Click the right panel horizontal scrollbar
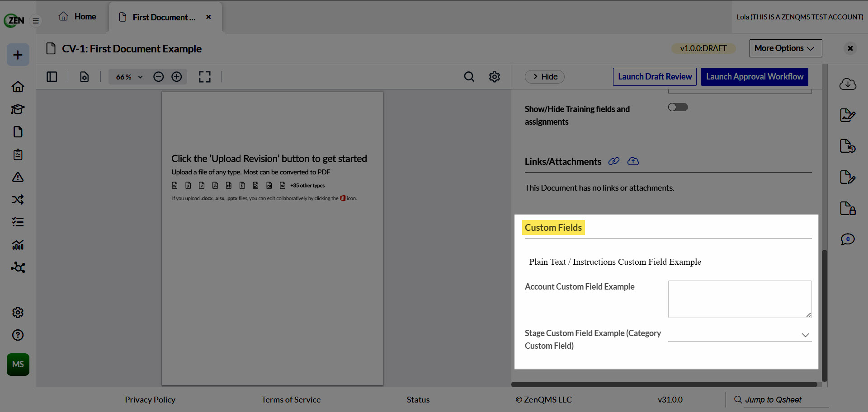Viewport: 868px width, 412px height. pyautogui.click(x=664, y=384)
